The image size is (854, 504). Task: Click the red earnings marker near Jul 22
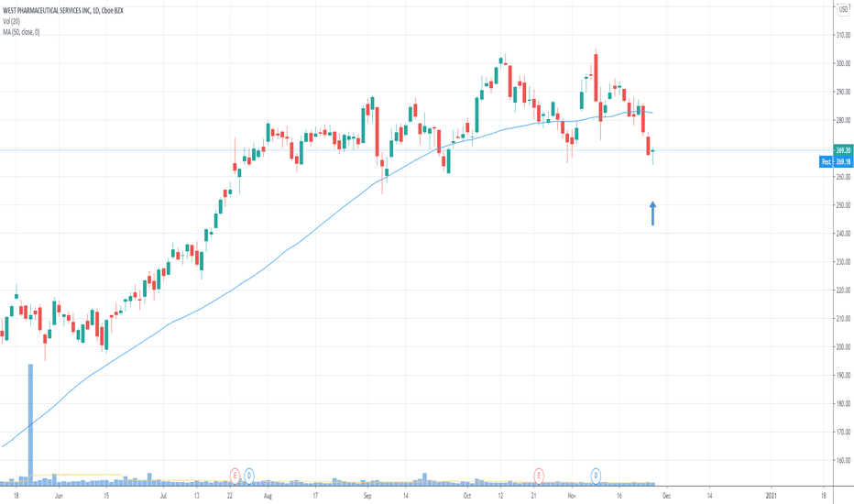235,475
